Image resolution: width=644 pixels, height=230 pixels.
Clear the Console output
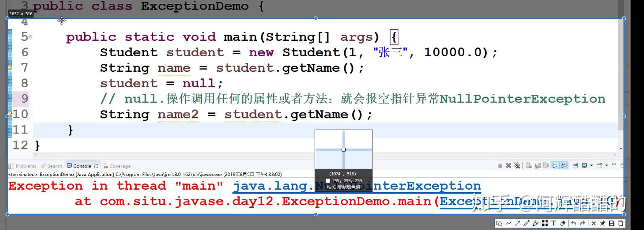[x=529, y=166]
